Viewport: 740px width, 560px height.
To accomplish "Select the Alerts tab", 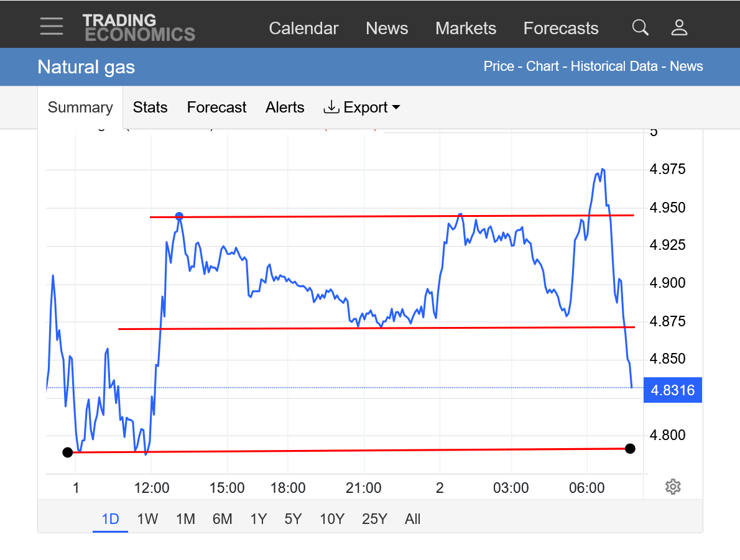I will [x=285, y=108].
